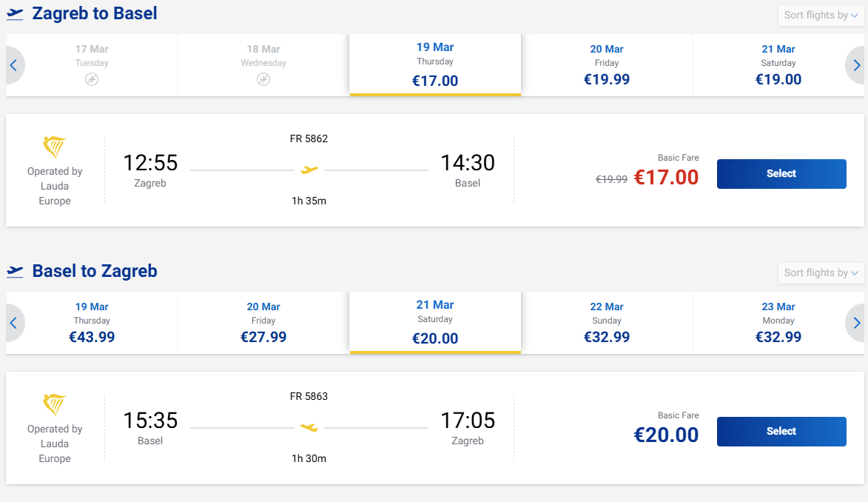Screen dimensions: 868x502
Task: Select 21 Mar Saturday €19.00 outbound date
Action: pos(778,65)
